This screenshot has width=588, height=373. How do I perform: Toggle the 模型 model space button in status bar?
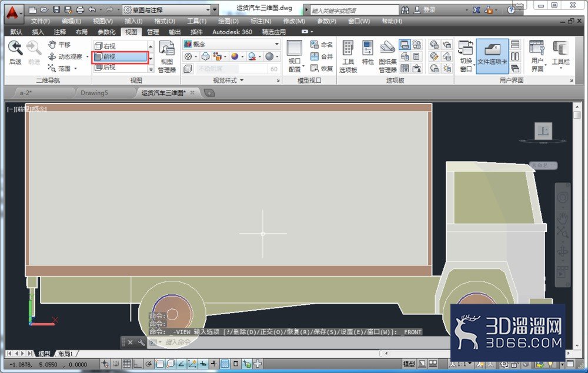[x=409, y=364]
